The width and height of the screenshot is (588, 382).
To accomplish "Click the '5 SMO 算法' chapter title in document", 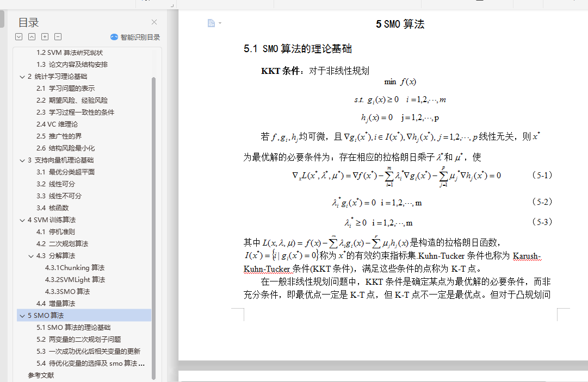I will click(x=400, y=24).
